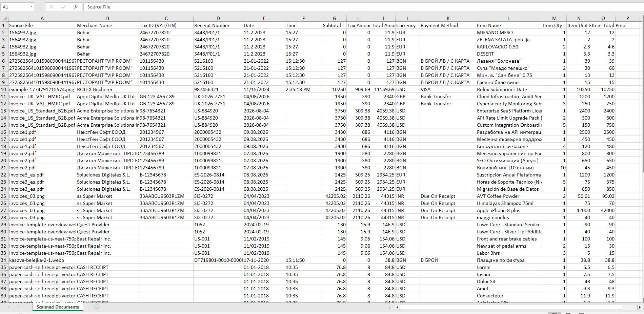Click the Subtotal header cell
The height and width of the screenshot is (314, 644).
pyautogui.click(x=335, y=25)
